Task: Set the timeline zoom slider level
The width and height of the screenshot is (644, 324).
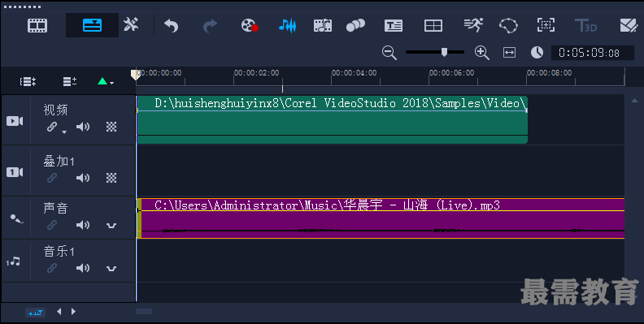Action: pos(444,52)
